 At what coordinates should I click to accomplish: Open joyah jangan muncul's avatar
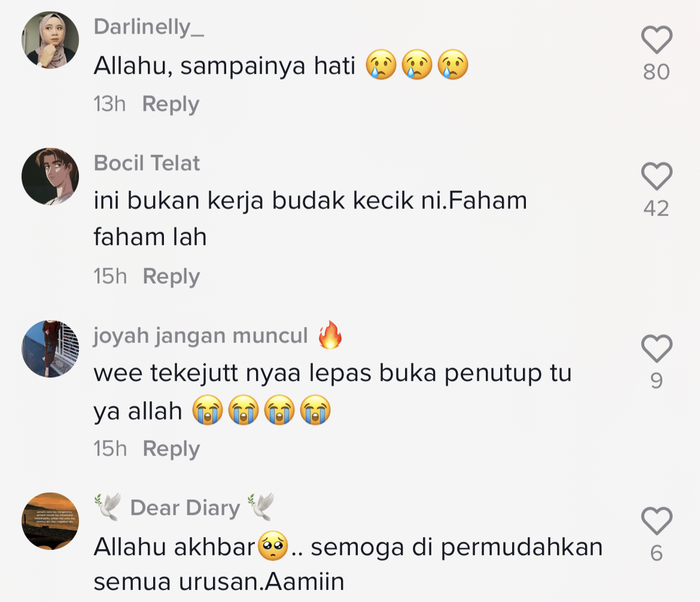tap(50, 349)
